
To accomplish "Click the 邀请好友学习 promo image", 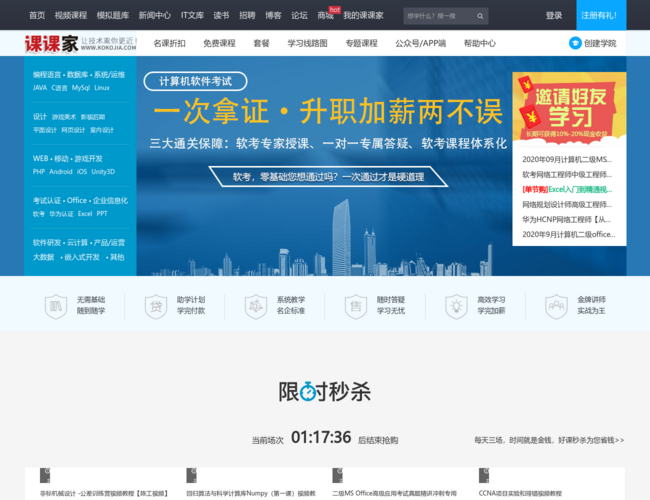I will 569,107.
